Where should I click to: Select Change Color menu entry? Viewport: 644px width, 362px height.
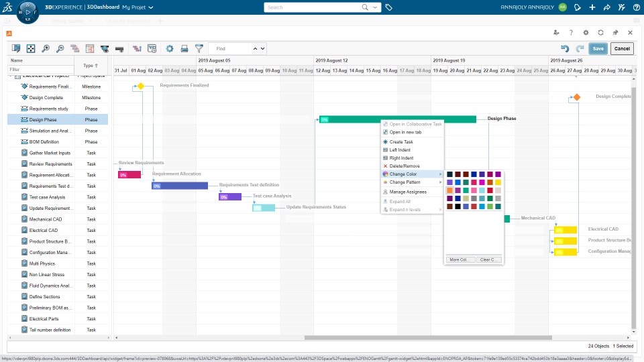[413, 174]
